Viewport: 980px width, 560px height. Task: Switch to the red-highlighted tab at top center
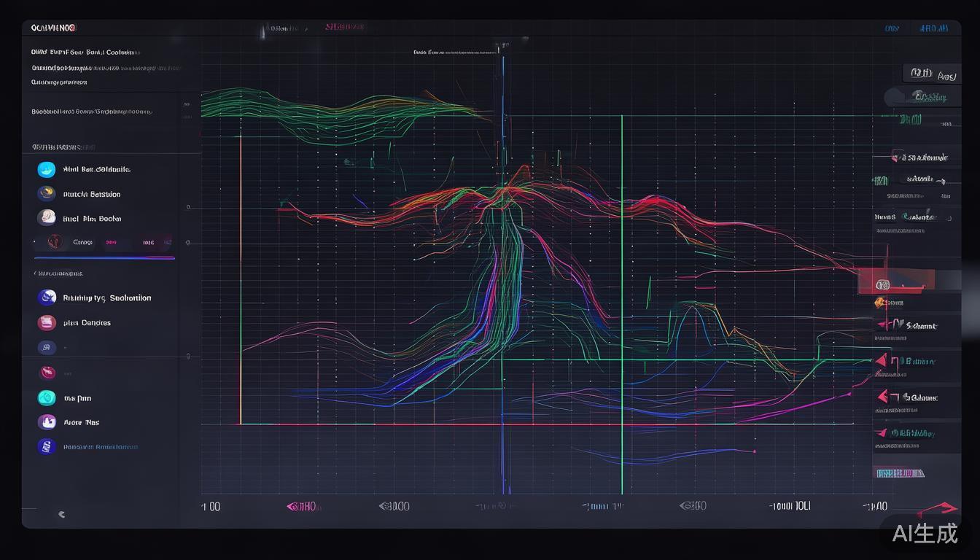344,28
